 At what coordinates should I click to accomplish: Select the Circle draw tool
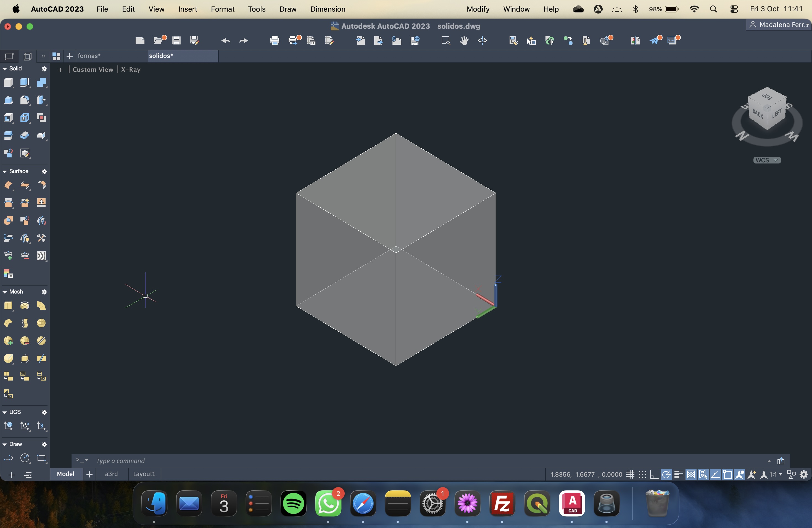(25, 458)
